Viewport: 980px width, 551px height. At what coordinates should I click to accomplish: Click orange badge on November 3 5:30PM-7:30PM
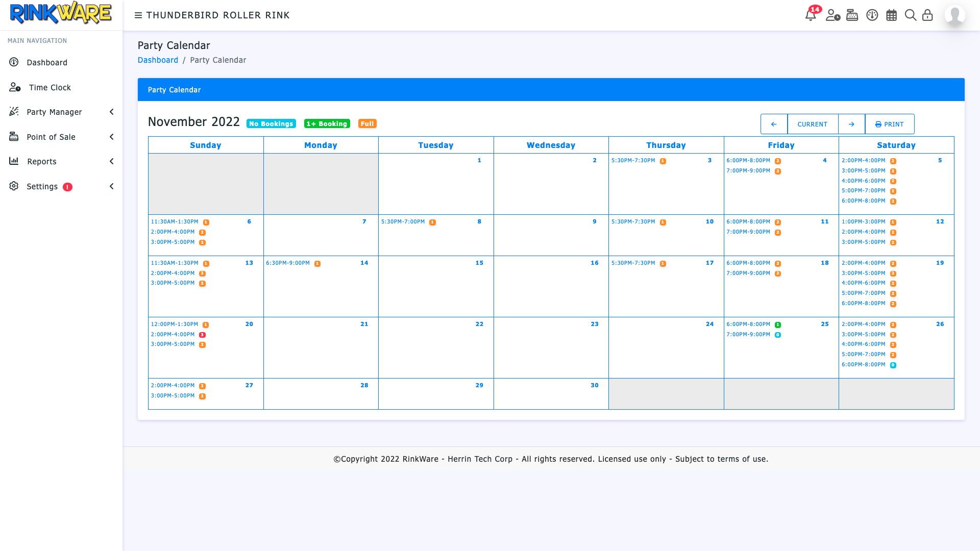(663, 161)
